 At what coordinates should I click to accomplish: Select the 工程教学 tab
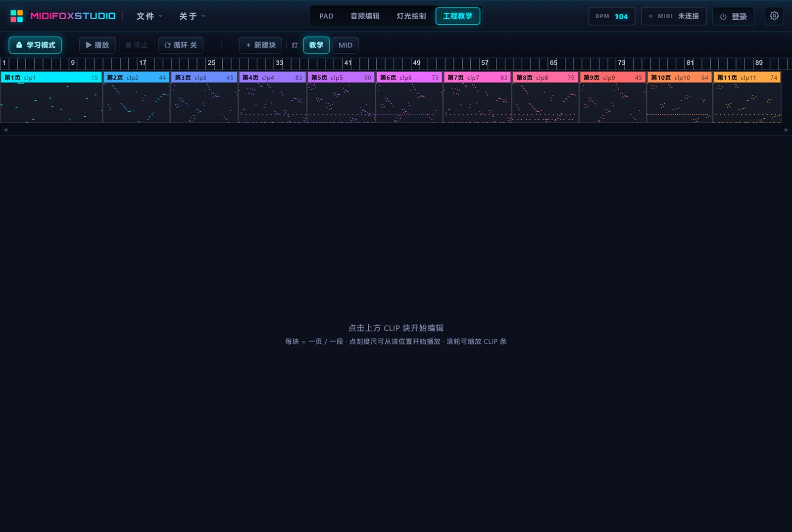click(x=457, y=16)
